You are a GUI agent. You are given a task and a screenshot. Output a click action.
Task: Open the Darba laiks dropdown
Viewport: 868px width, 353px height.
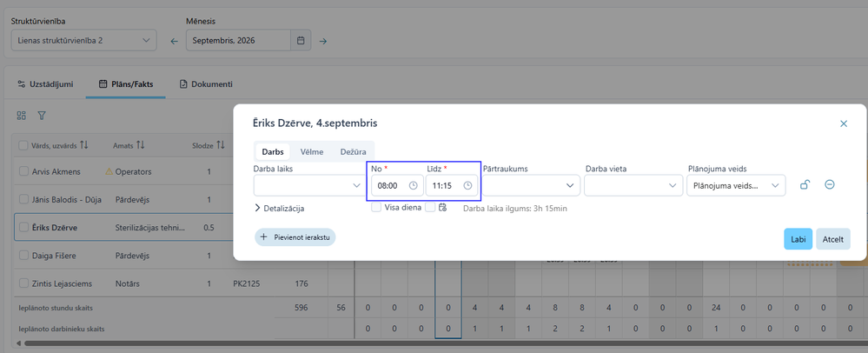click(x=309, y=186)
